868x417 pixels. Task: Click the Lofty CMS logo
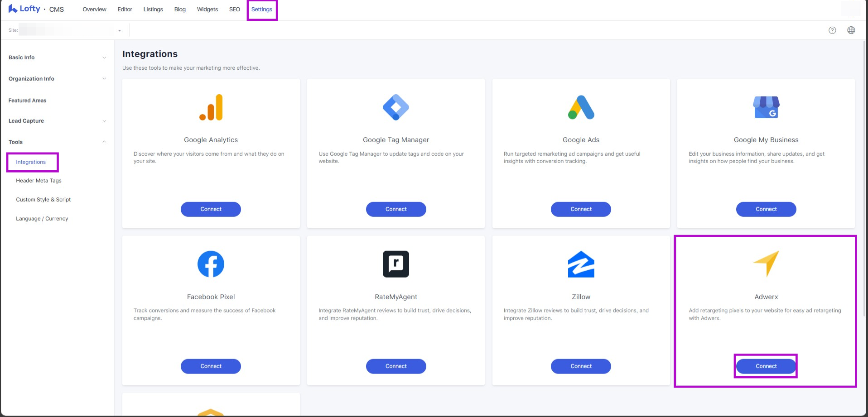[x=36, y=9]
